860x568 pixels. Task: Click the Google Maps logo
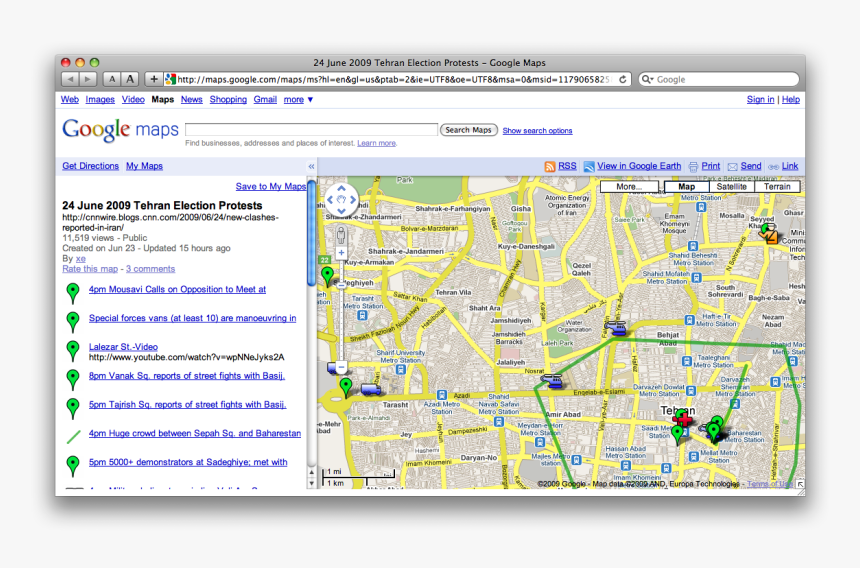[120, 130]
